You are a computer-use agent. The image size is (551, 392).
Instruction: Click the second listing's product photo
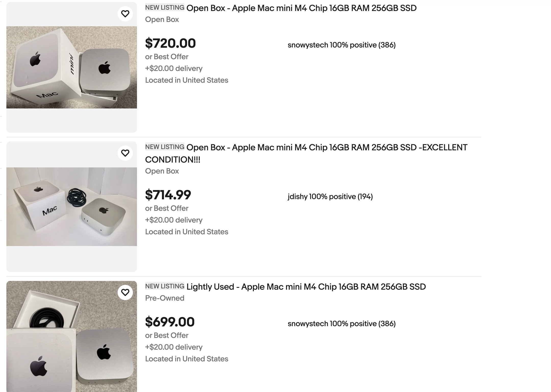coord(71,207)
